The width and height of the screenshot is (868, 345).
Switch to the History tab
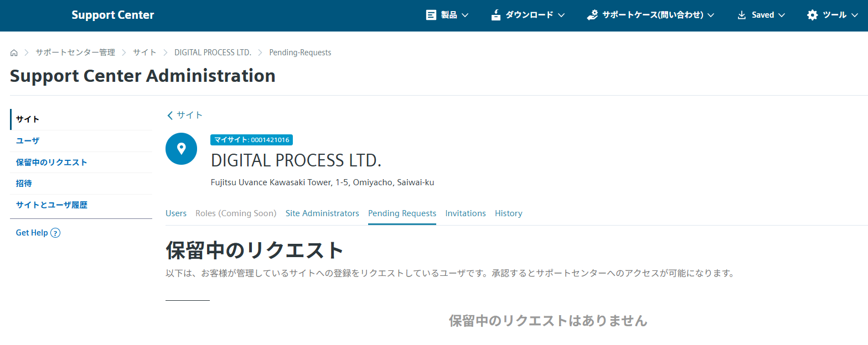pos(509,213)
